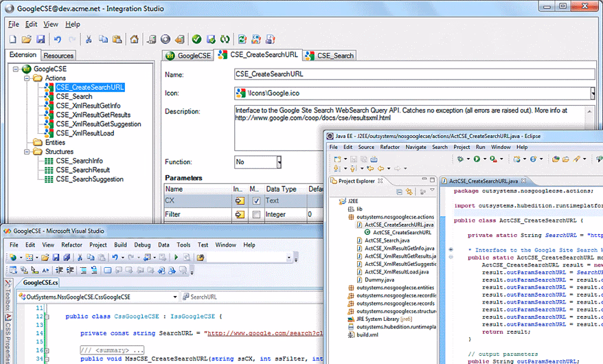The image size is (603, 364).
Task: Open Visual Studio solution configuration combo box
Action: 289,258
